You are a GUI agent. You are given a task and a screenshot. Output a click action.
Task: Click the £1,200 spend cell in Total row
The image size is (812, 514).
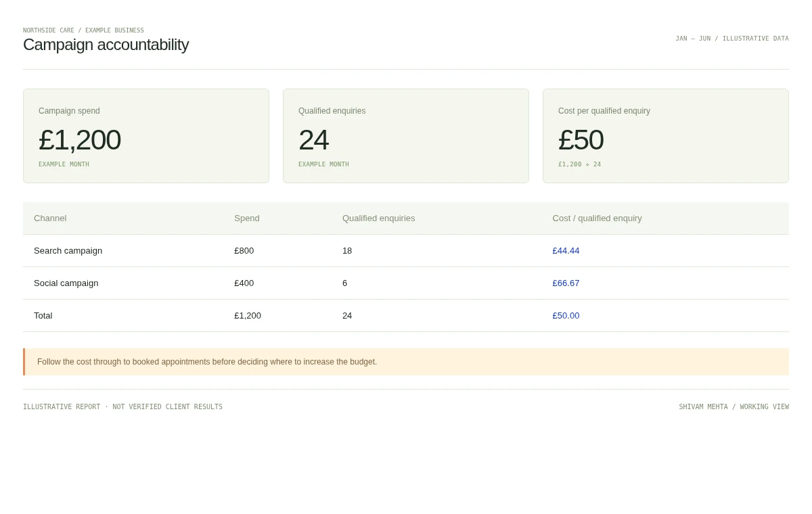click(x=248, y=316)
